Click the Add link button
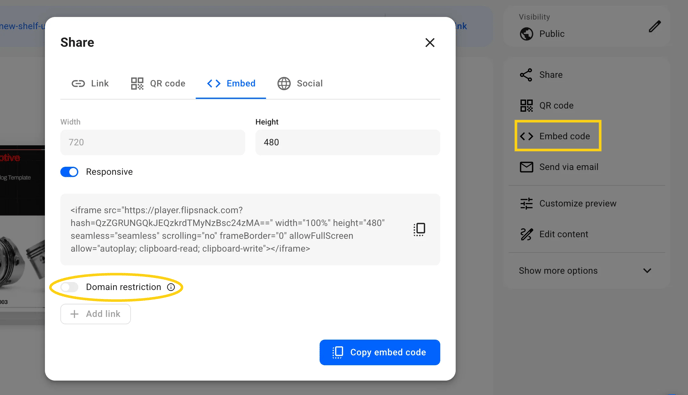Viewport: 688px width, 395px height. pos(95,314)
